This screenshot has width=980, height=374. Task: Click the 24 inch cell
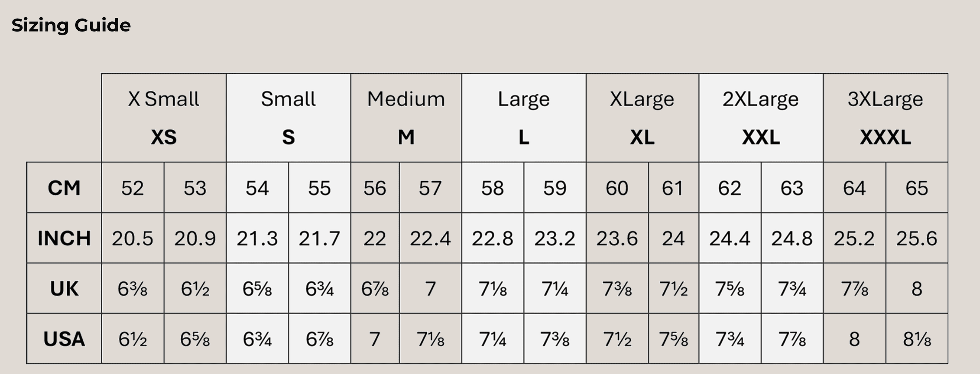673,238
